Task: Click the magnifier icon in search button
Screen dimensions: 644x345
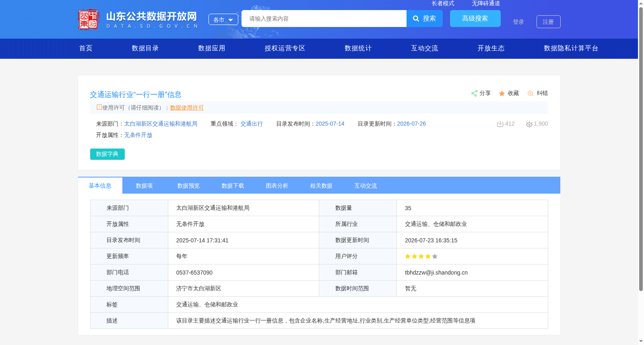Action: [416, 19]
